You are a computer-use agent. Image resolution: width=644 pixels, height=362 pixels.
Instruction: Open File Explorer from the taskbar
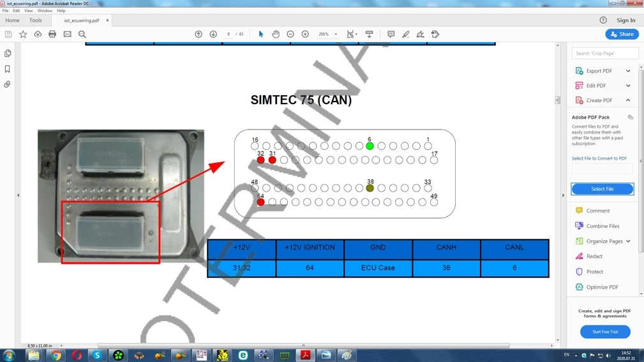pyautogui.click(x=34, y=355)
